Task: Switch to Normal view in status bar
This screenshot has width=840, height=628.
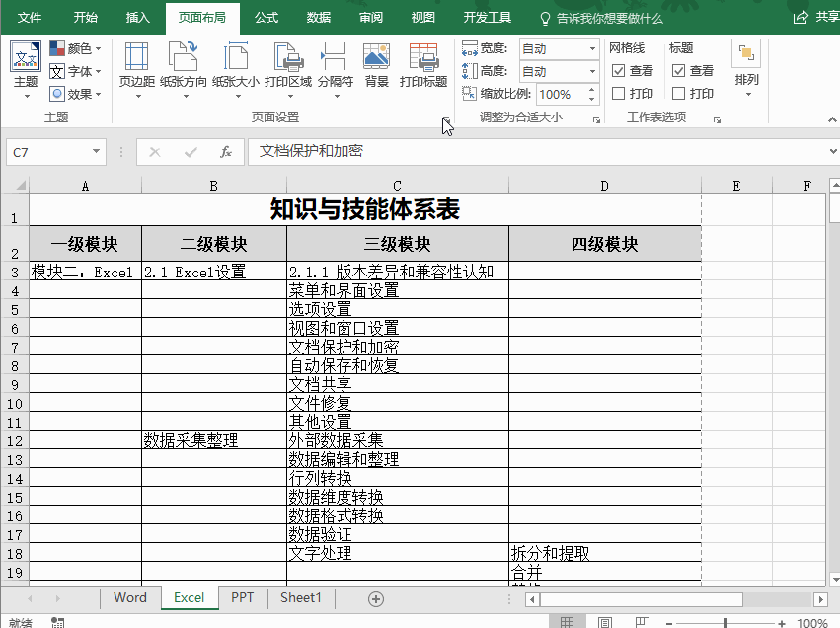Action: 567,623
